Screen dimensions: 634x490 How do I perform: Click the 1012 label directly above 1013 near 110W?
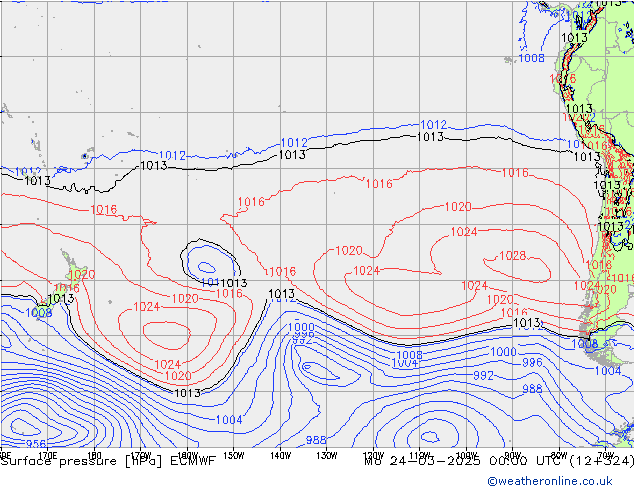tap(433, 125)
